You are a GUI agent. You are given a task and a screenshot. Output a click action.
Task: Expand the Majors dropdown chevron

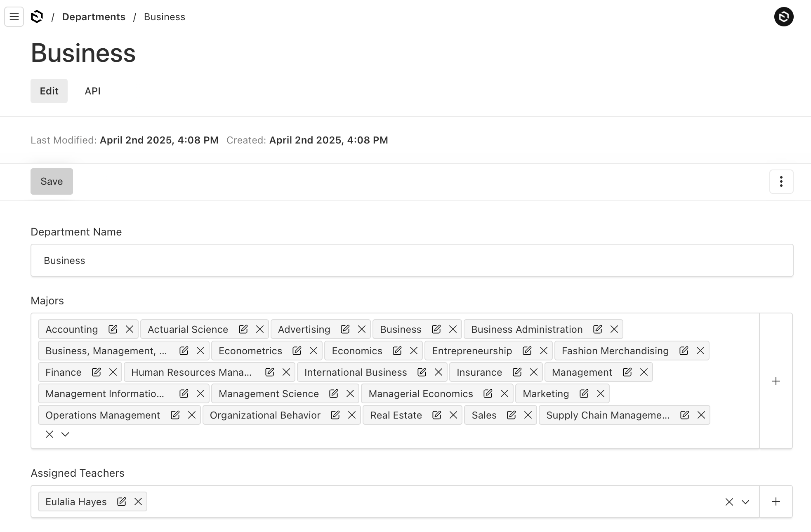[x=65, y=434]
